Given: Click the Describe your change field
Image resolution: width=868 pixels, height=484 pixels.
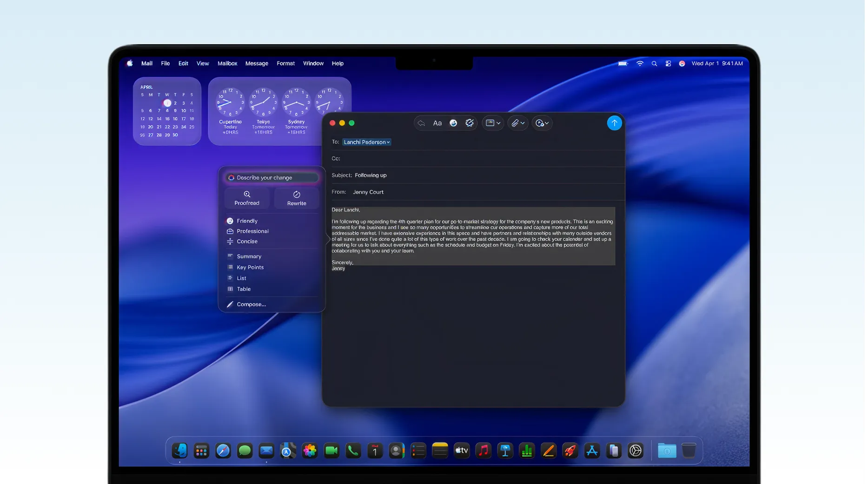Looking at the screenshot, I should pyautogui.click(x=272, y=177).
